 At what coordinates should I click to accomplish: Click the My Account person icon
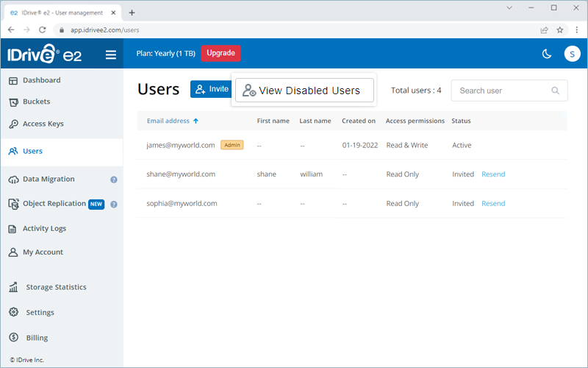coord(13,252)
